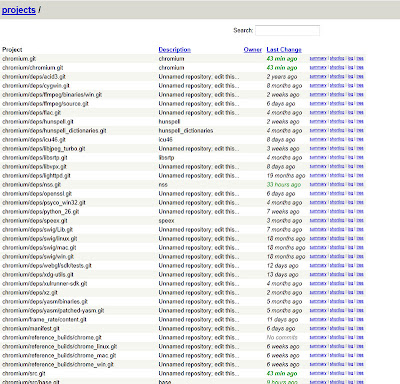Open chromium/deps/hunspell_dictionaries.git project
Viewport: 400px width, 384px height.
click(54, 131)
